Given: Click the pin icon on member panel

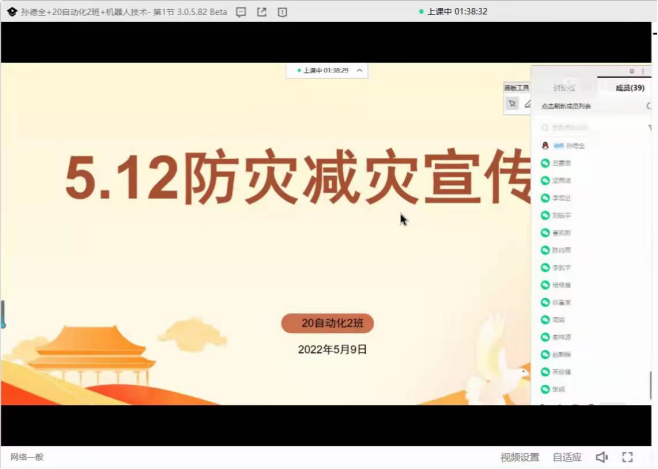Looking at the screenshot, I should (632, 72).
